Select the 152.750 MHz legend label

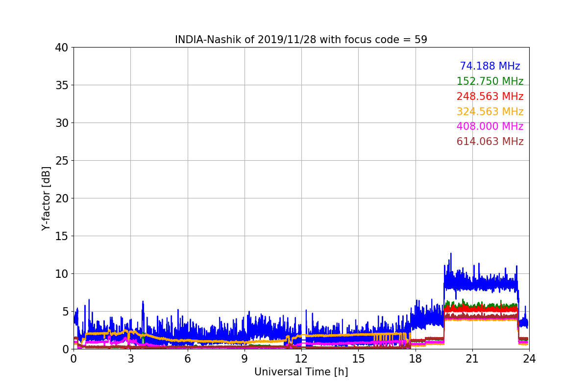tap(490, 81)
